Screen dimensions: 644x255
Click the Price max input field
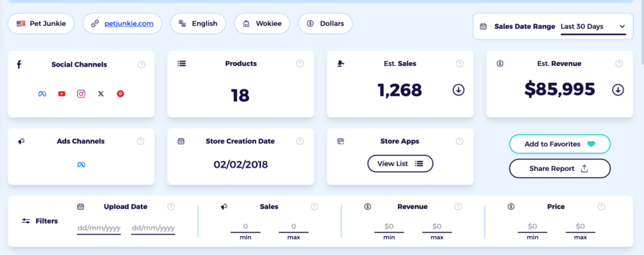(580, 227)
